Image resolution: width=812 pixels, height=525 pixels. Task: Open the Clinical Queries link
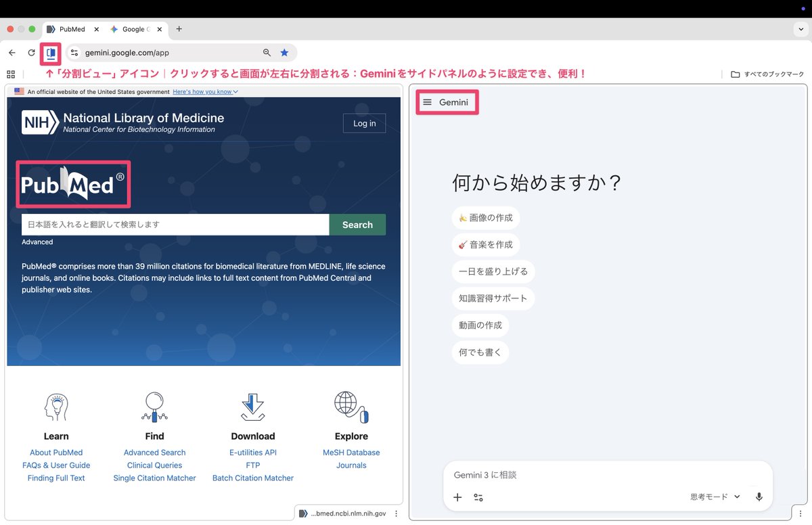tap(154, 465)
